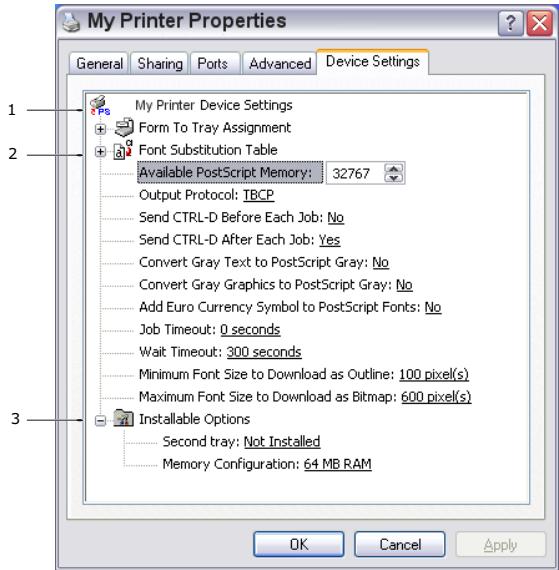Select the Second tray label text
This screenshot has width=559, height=570.
[x=201, y=442]
